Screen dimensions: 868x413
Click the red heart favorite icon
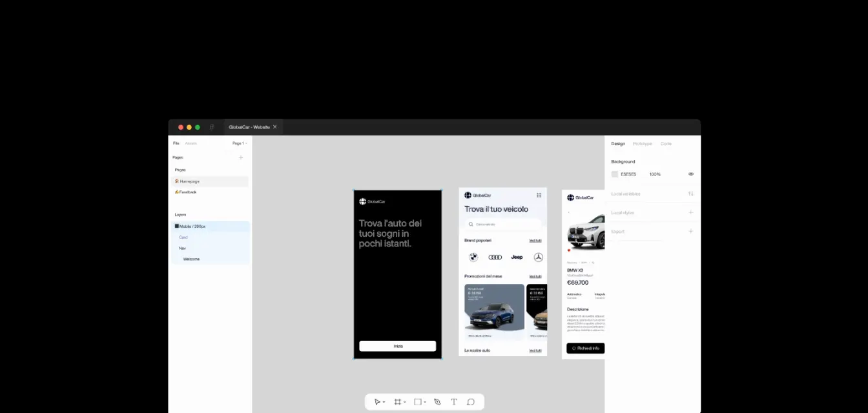[569, 250]
